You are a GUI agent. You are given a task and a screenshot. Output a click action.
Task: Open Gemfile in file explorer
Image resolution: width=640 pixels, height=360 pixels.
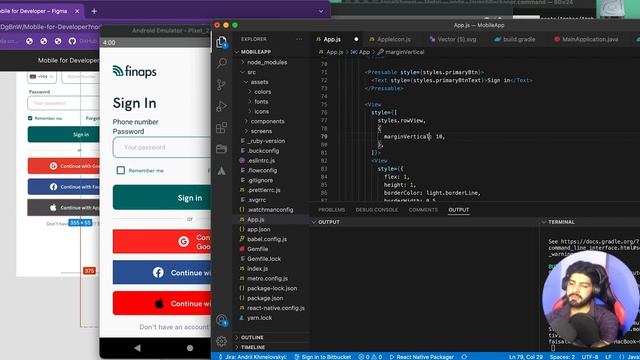pyautogui.click(x=258, y=249)
